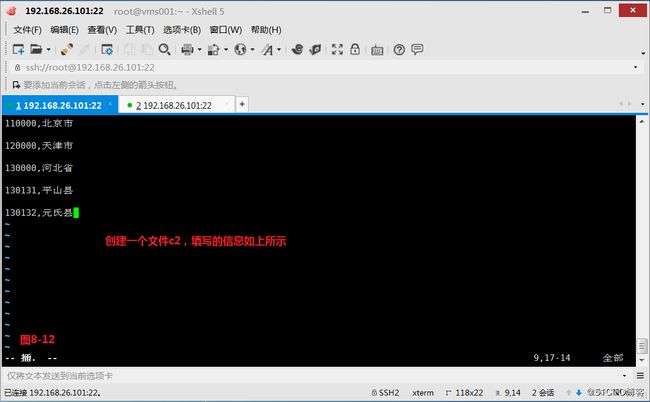Click the Color scheme icon
The image size is (650, 402).
(213, 50)
